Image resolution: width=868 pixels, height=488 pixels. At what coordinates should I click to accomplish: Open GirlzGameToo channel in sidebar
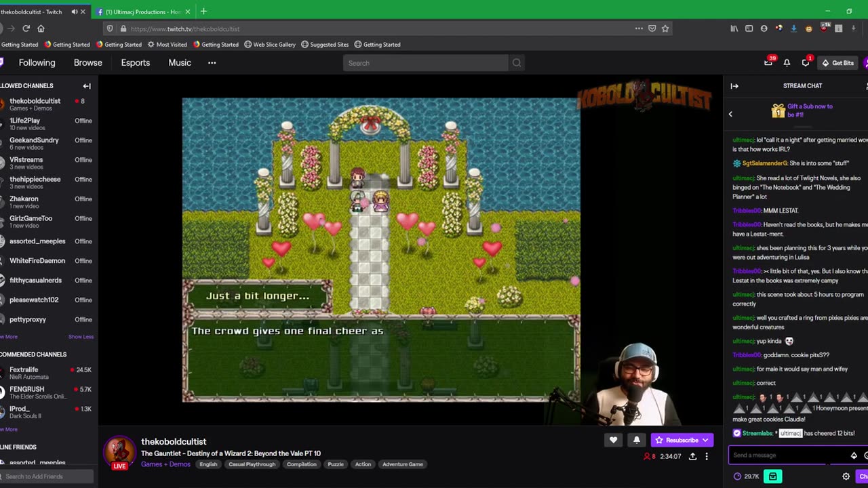pyautogui.click(x=46, y=222)
